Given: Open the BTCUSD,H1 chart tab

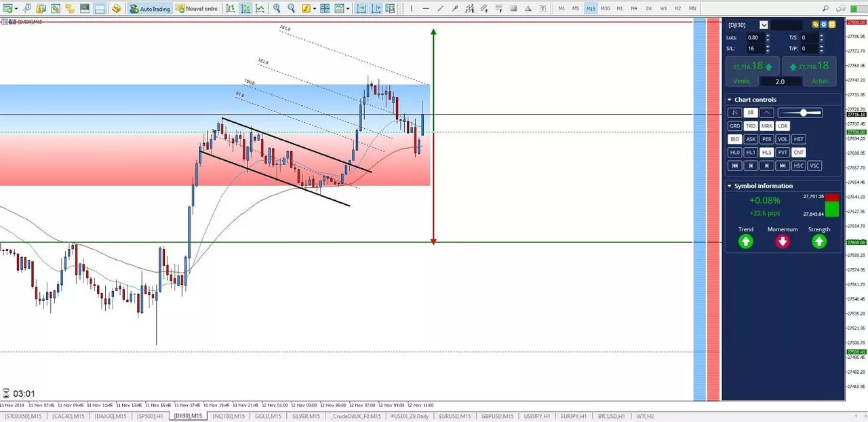Looking at the screenshot, I should [611, 416].
